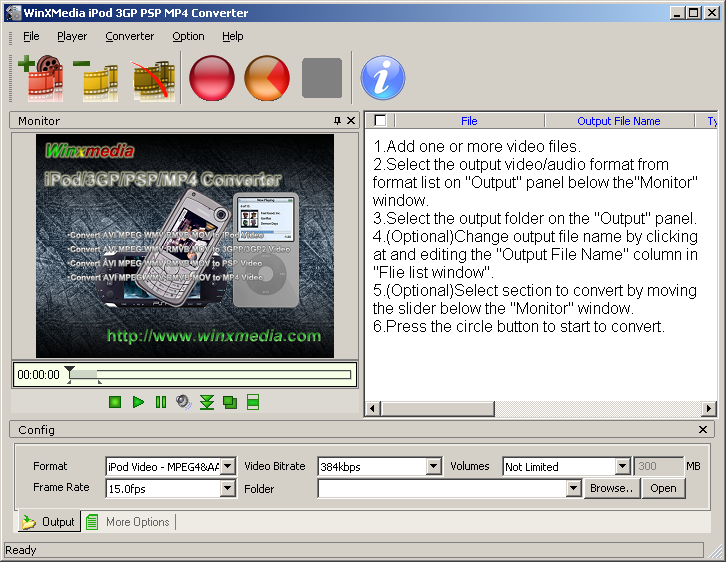
Task: Click the green split-panel icon
Action: click(253, 402)
